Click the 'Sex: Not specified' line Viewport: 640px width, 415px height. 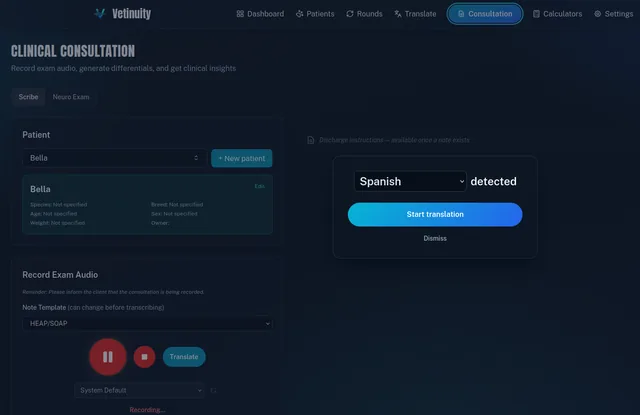pyautogui.click(x=174, y=213)
